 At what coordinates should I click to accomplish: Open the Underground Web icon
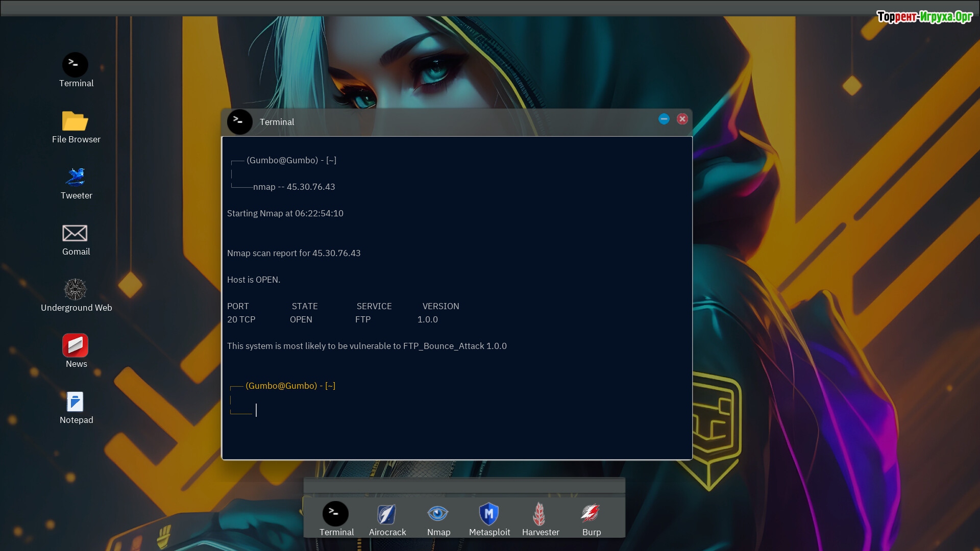click(75, 290)
